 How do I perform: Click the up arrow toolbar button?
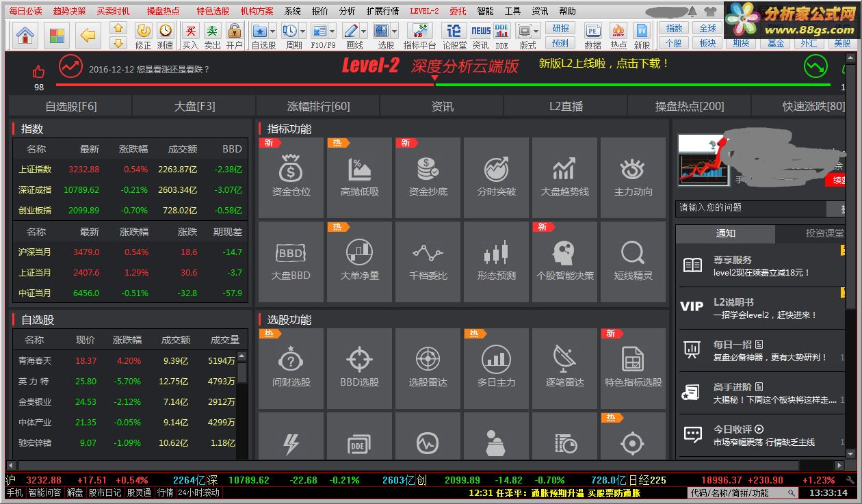click(x=118, y=28)
